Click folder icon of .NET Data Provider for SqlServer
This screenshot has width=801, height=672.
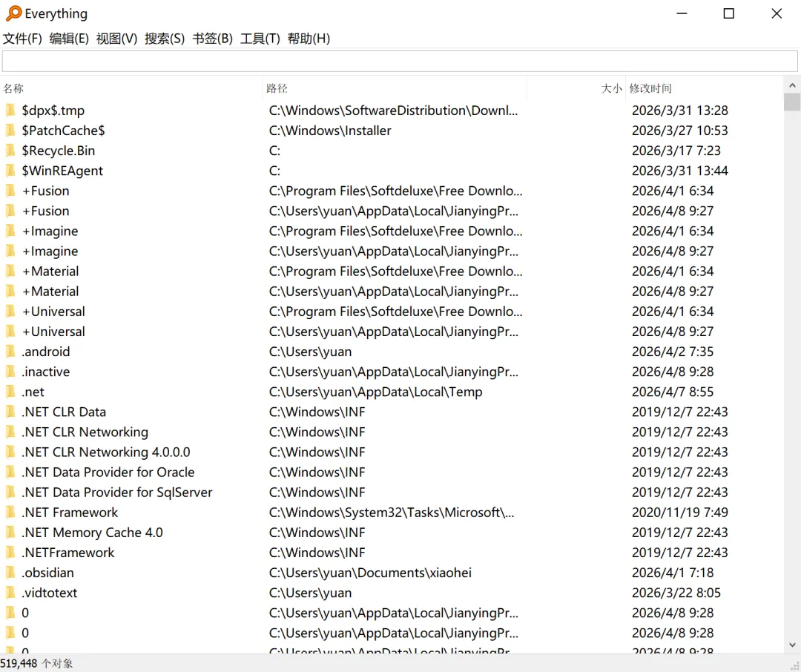[10, 492]
